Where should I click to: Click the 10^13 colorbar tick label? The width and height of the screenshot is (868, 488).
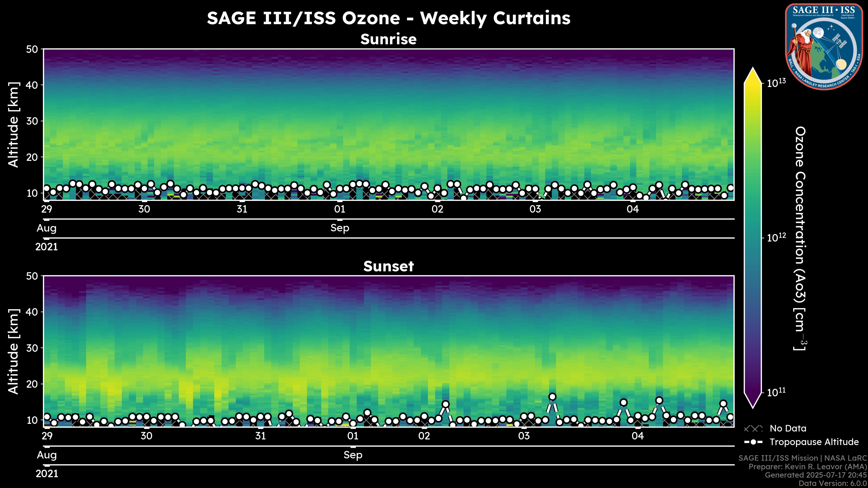click(776, 83)
